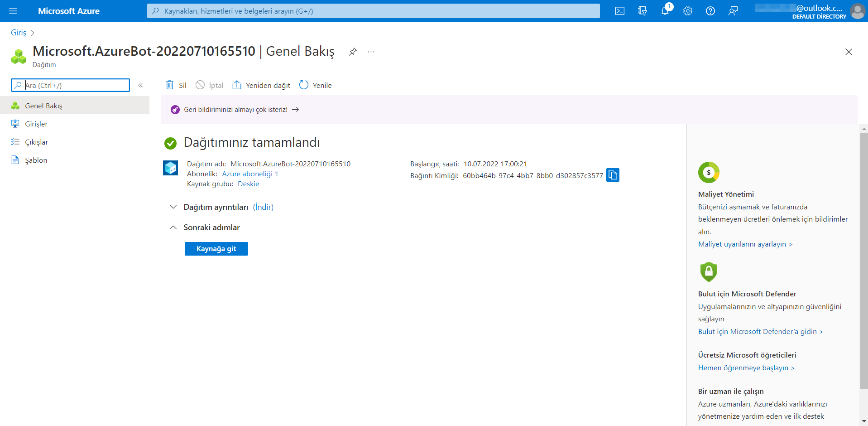Click Yenile refresh button
This screenshot has height=426, width=868.
point(316,85)
